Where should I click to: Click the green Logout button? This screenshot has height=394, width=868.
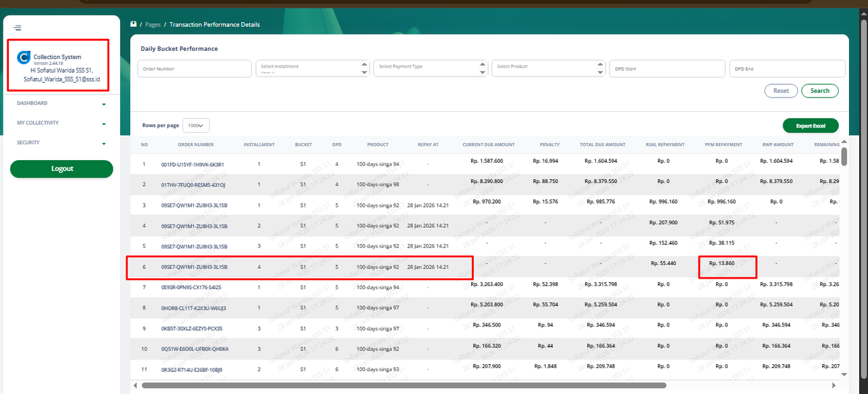pos(62,169)
